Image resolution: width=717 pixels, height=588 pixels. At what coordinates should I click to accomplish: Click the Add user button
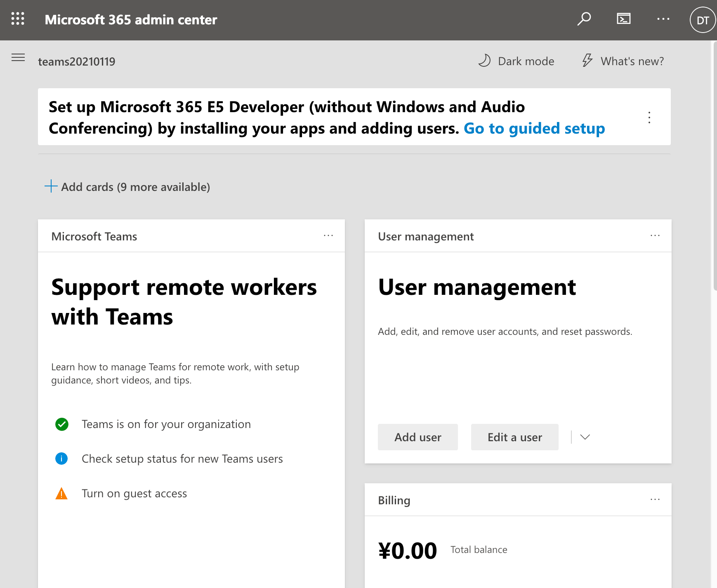pos(418,437)
